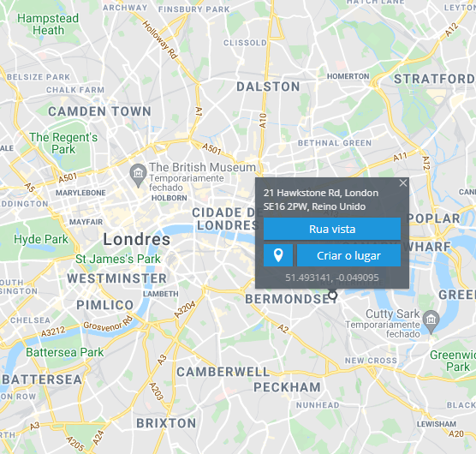Viewport: 476px width, 454px height.
Task: Click the CAMDEN TOWN district label
Action: 99,111
